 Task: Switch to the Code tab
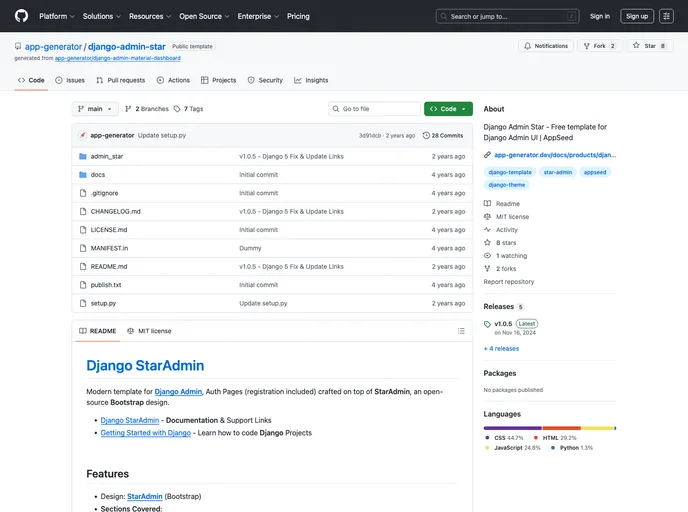[31, 80]
